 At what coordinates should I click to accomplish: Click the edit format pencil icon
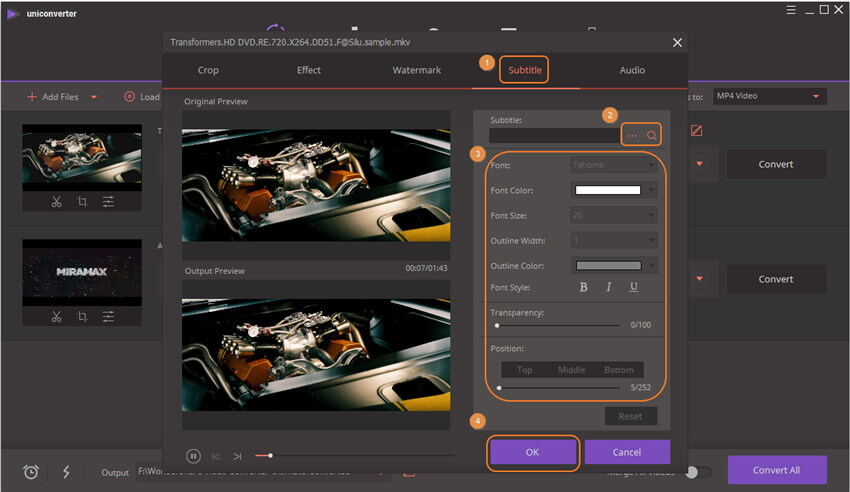coord(697,131)
